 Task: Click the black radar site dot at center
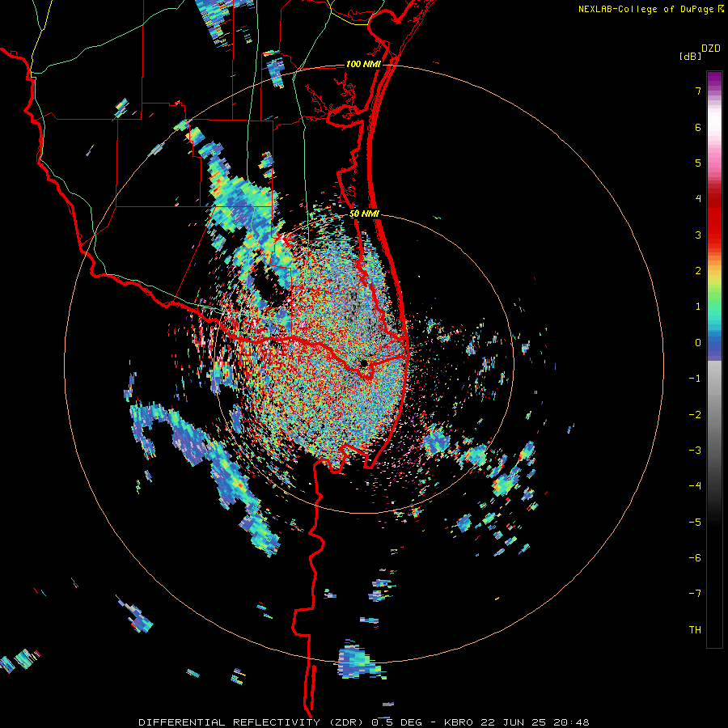[x=364, y=362]
